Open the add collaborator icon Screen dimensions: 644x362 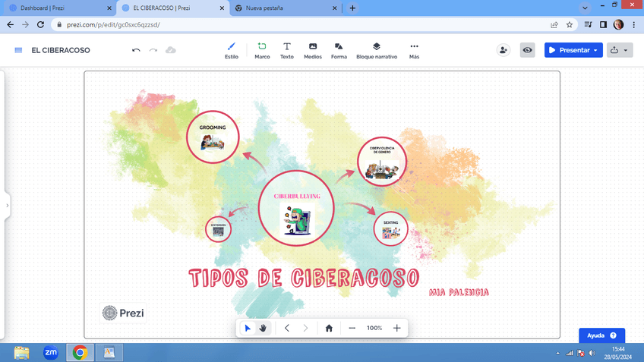(x=503, y=50)
